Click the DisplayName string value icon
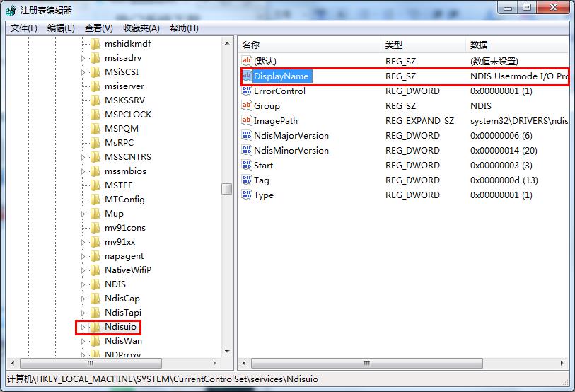This screenshot has width=575, height=392. (x=246, y=76)
